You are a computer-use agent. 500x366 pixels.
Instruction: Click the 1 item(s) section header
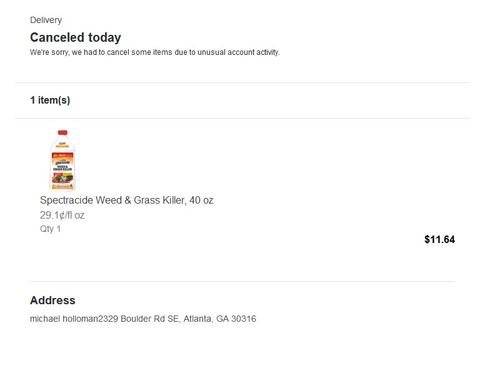(x=50, y=100)
